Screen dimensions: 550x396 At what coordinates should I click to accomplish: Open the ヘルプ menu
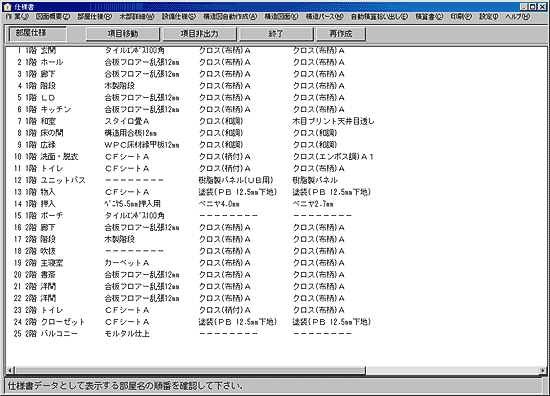[x=518, y=16]
